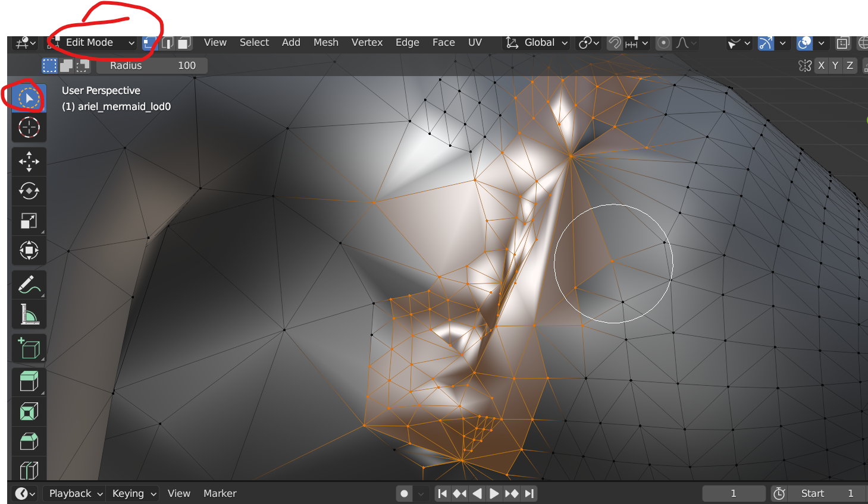Switch to wireframe viewport shading
Image resolution: width=868 pixels, height=504 pixels.
(862, 43)
